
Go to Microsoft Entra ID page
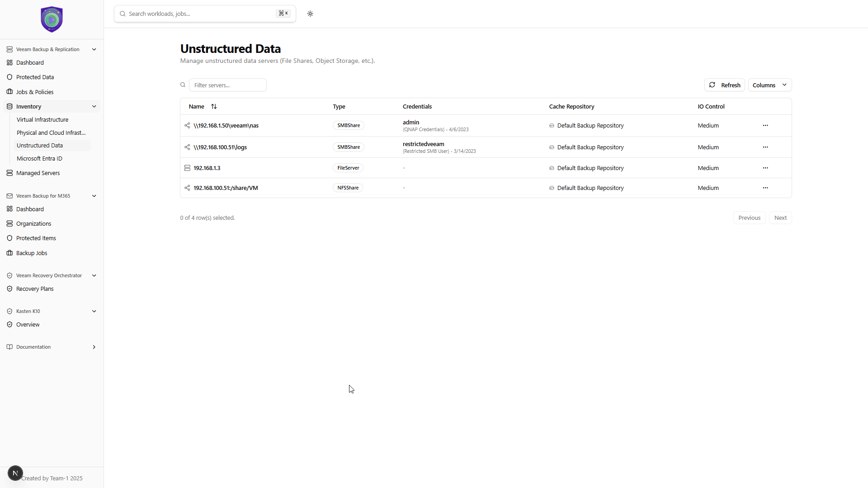pyautogui.click(x=39, y=158)
